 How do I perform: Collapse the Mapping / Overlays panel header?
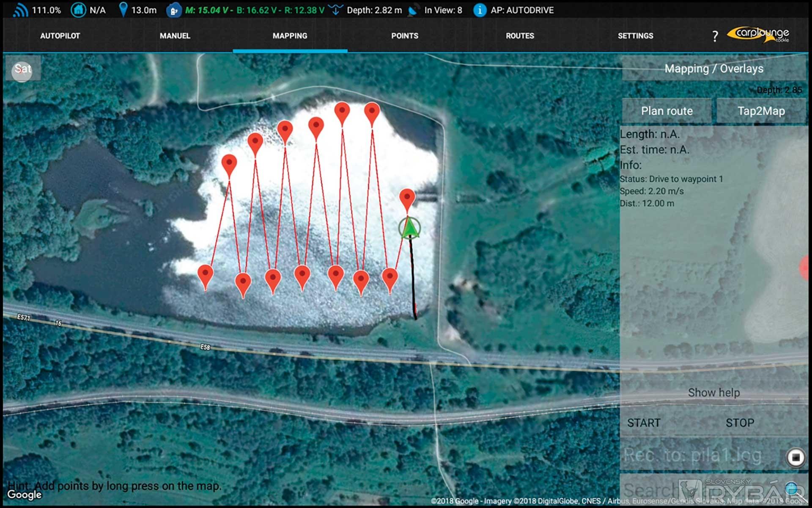714,69
